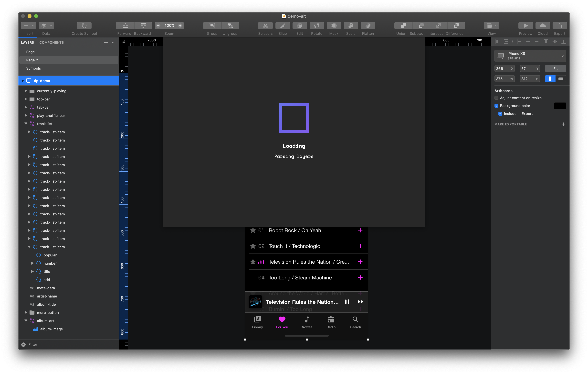Toggle Include in Export checkbox
588x374 pixels.
click(500, 114)
